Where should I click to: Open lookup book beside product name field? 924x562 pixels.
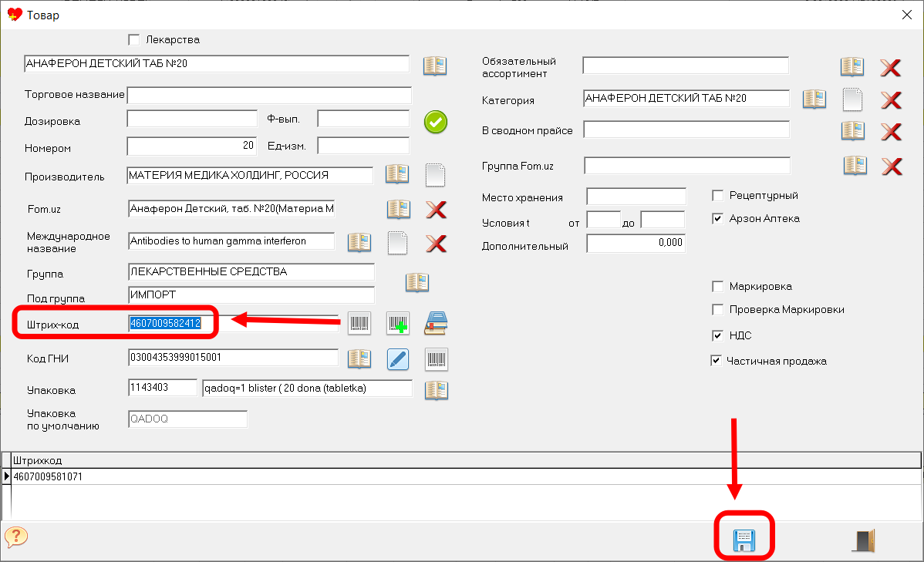(x=435, y=66)
